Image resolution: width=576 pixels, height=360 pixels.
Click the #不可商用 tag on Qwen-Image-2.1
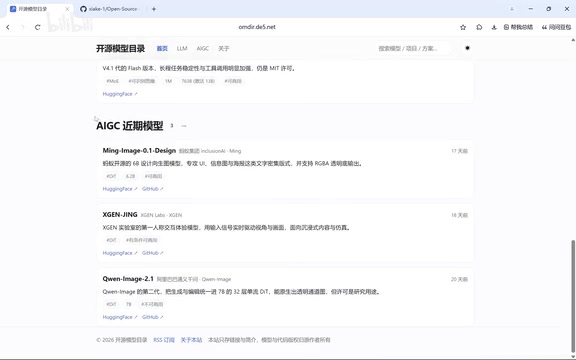[x=152, y=304]
